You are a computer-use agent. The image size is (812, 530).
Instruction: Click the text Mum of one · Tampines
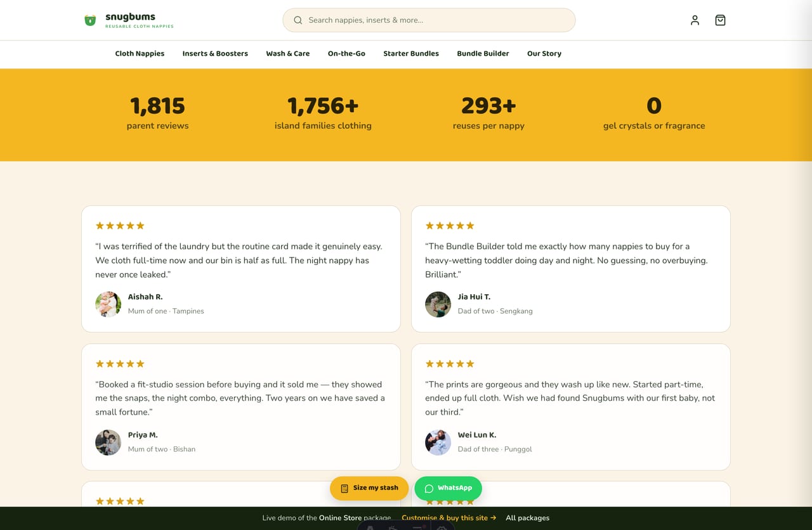166,311
